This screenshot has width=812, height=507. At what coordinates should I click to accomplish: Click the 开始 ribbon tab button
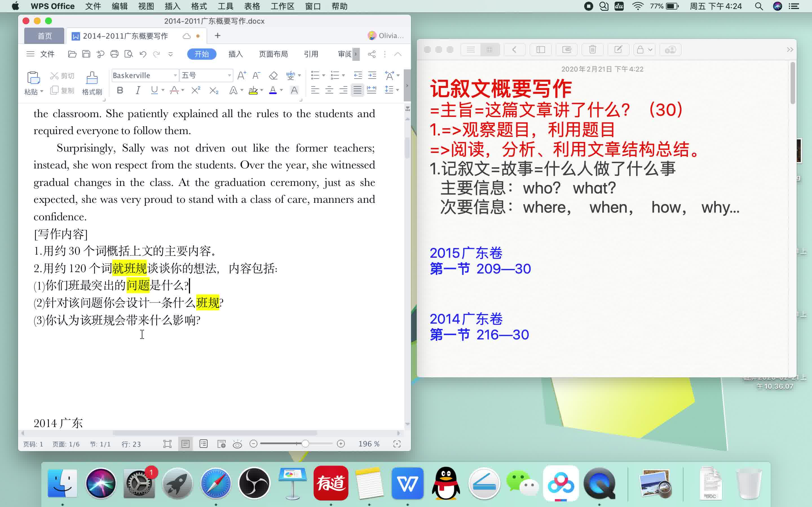click(x=201, y=54)
